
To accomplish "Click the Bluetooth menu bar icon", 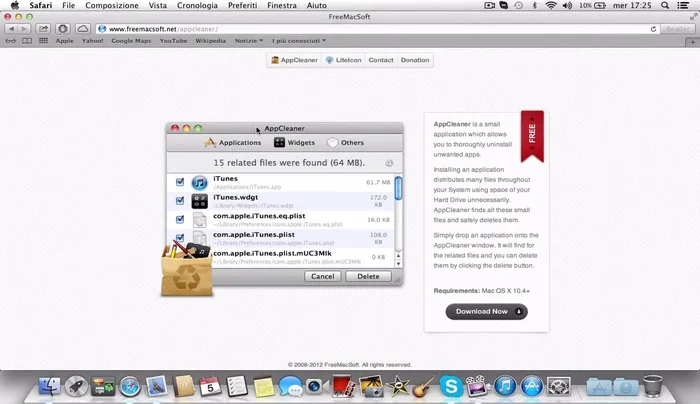I will tap(534, 5).
